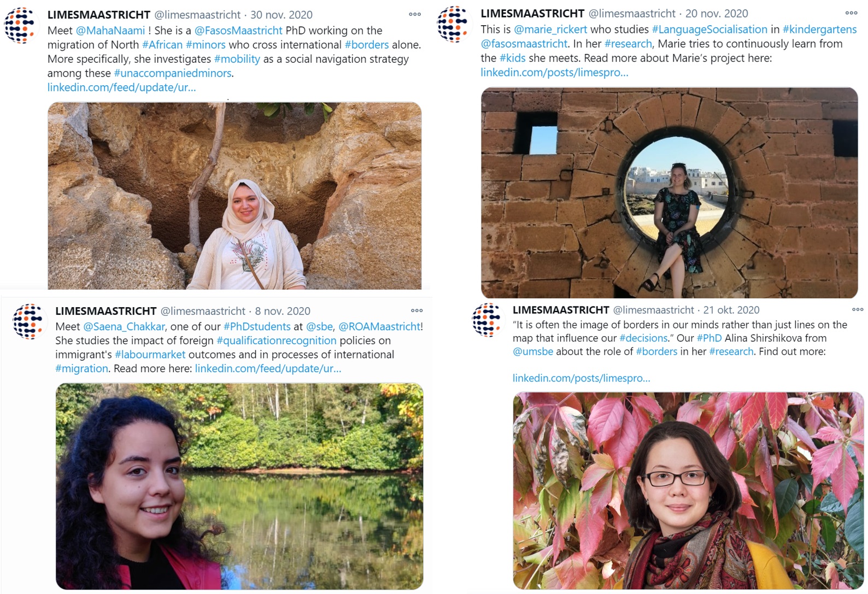Open photo of woman in round stone window
Image resolution: width=868 pixels, height=594 pixels.
click(670, 193)
